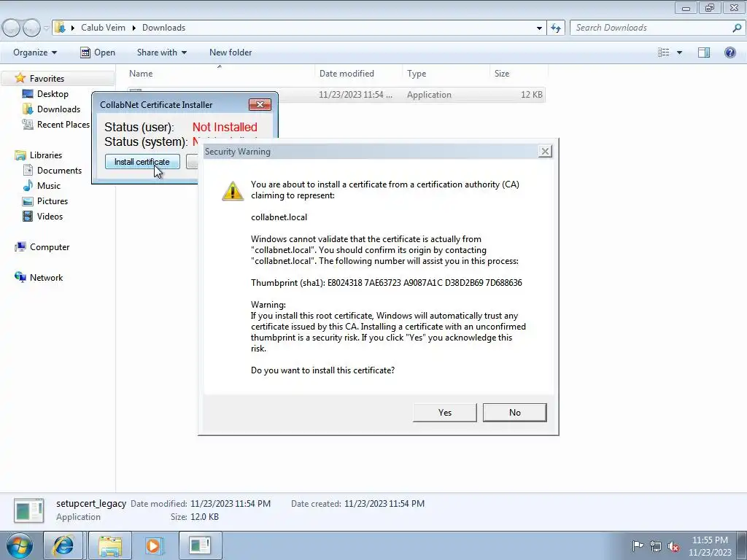The image size is (747, 560).
Task: Open Documents library
Action: pos(59,171)
